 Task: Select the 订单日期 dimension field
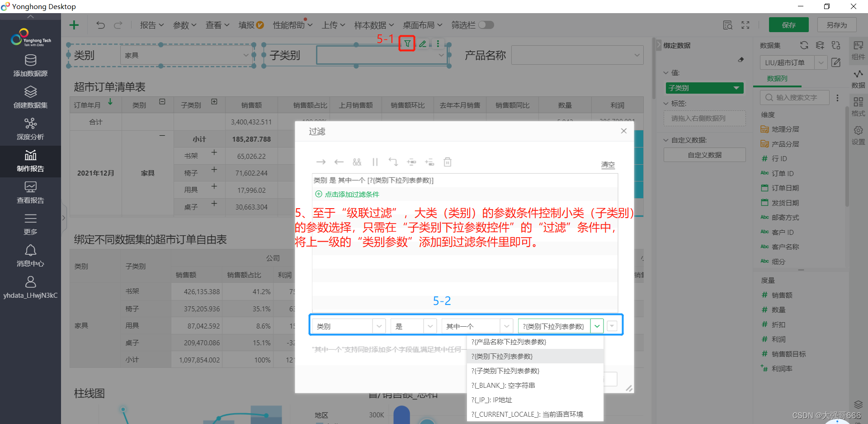[x=785, y=188]
